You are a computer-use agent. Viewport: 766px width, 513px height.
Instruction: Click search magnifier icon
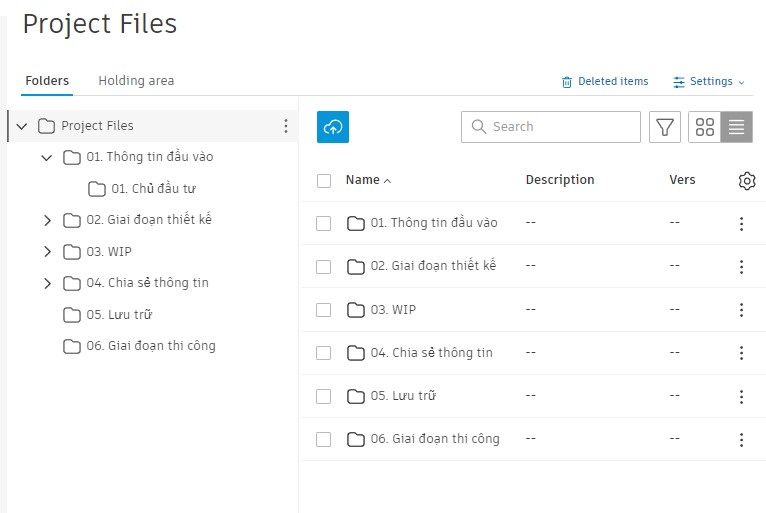479,127
